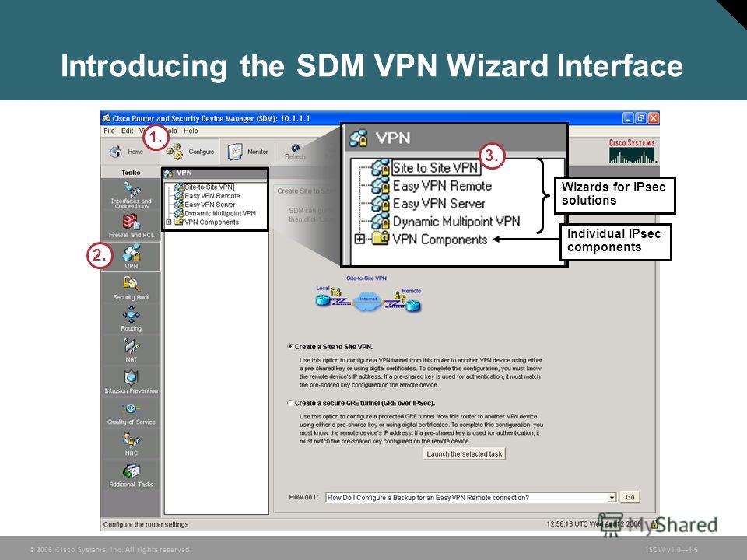The height and width of the screenshot is (560, 747).
Task: Expand the VPN Components tree node
Action: click(x=169, y=222)
